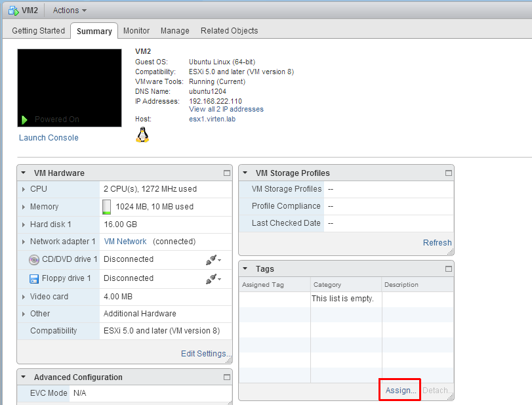Viewport: 532px width, 405px height.
Task: Expand the Other hardware row
Action: [24, 314]
